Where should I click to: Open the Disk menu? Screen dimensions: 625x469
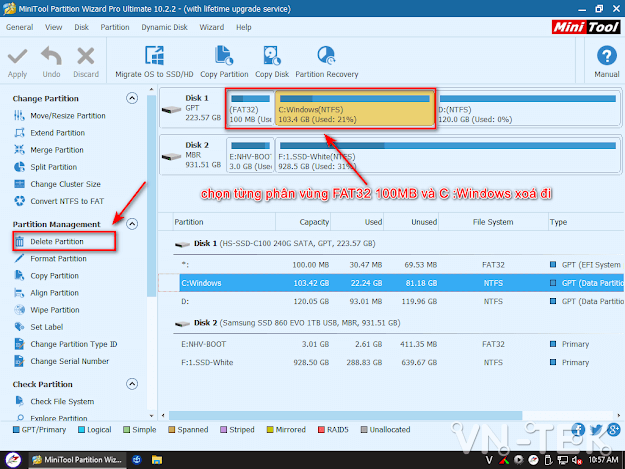(x=81, y=27)
